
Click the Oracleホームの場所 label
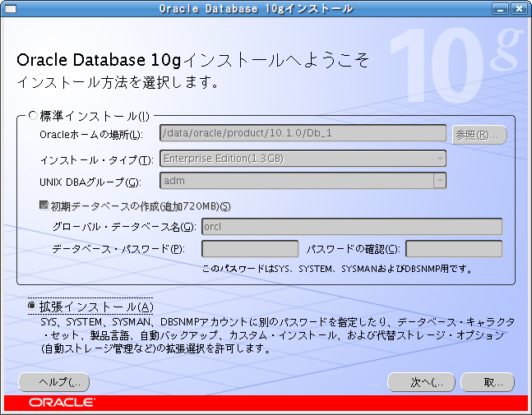coord(91,135)
